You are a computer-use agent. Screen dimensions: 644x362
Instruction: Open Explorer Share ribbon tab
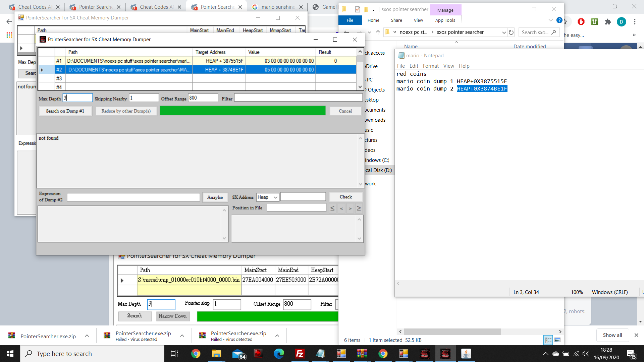coord(396,20)
